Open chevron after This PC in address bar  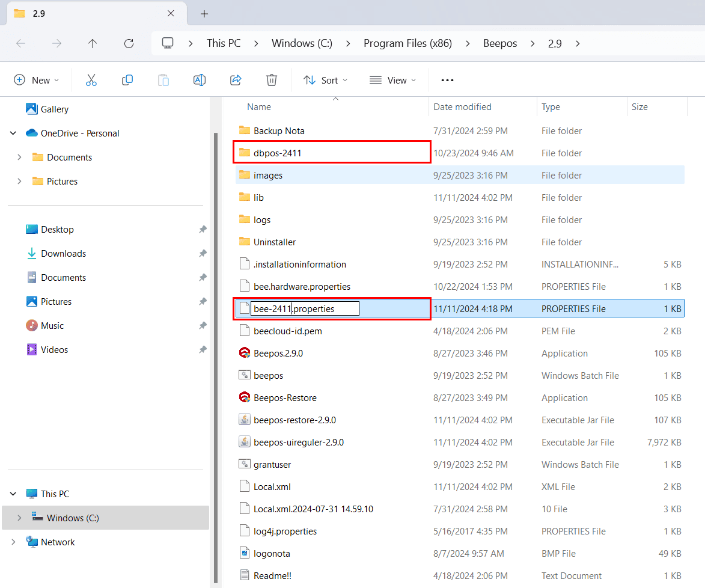[256, 44]
